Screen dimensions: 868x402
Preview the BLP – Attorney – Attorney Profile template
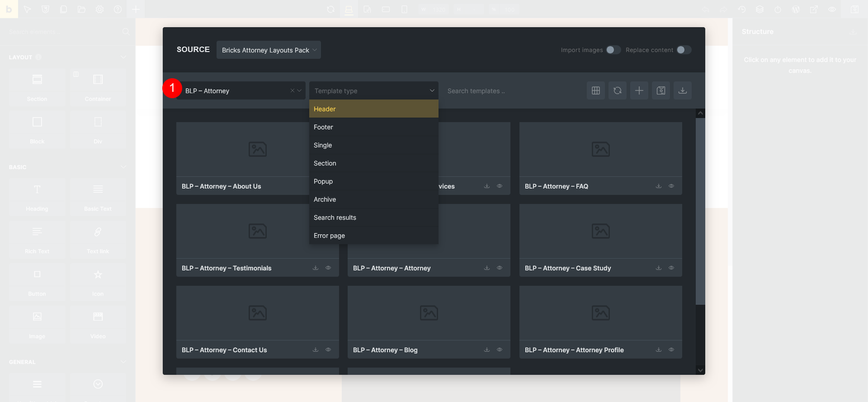pyautogui.click(x=671, y=350)
